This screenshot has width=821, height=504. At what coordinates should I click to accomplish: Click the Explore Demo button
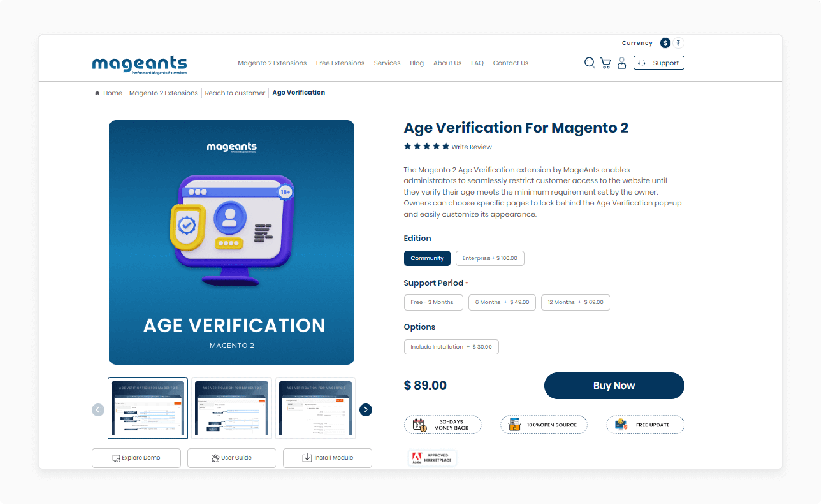(136, 458)
